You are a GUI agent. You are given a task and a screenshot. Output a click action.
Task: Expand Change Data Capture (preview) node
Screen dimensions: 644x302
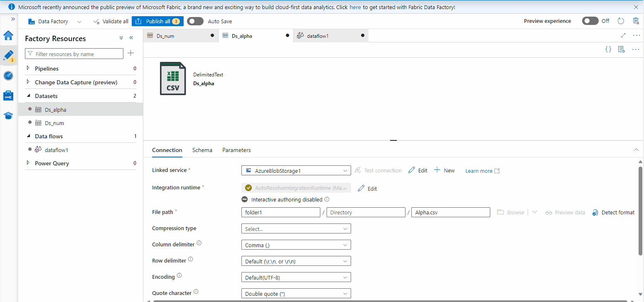(x=28, y=82)
